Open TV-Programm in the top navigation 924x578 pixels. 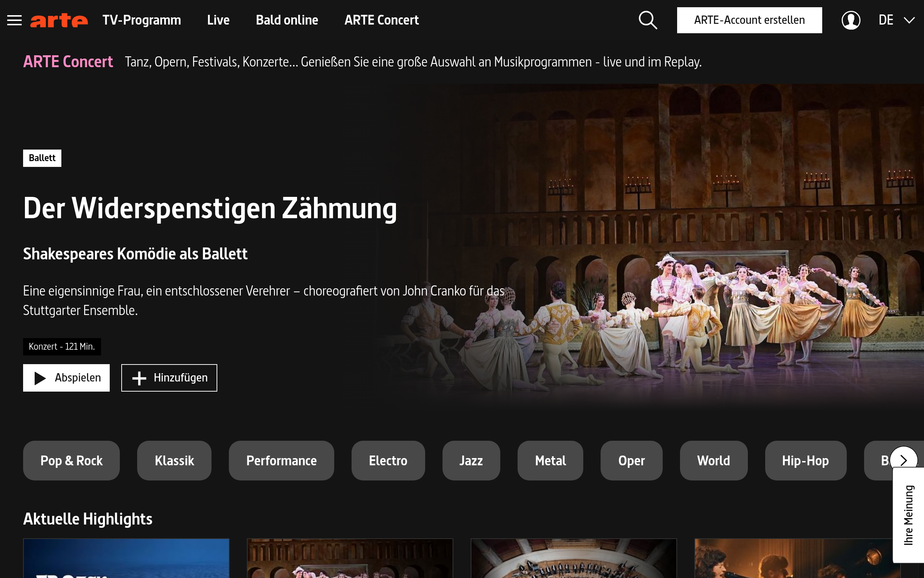click(x=141, y=20)
